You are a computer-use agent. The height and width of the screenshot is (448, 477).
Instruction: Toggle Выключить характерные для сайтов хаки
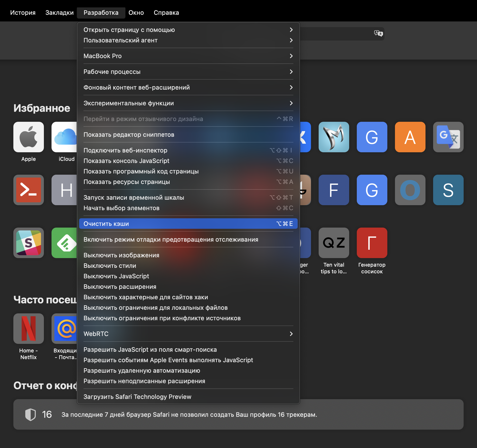188,297
